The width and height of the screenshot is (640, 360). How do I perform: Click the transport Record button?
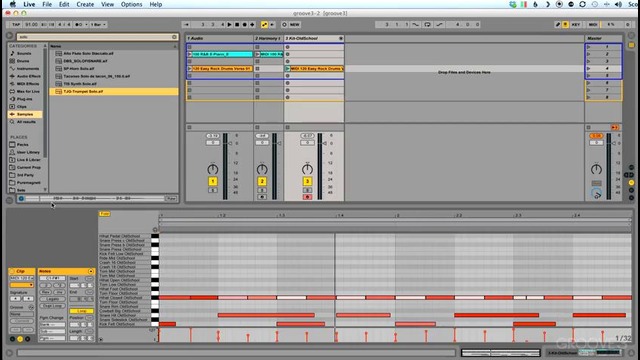tap(245, 24)
